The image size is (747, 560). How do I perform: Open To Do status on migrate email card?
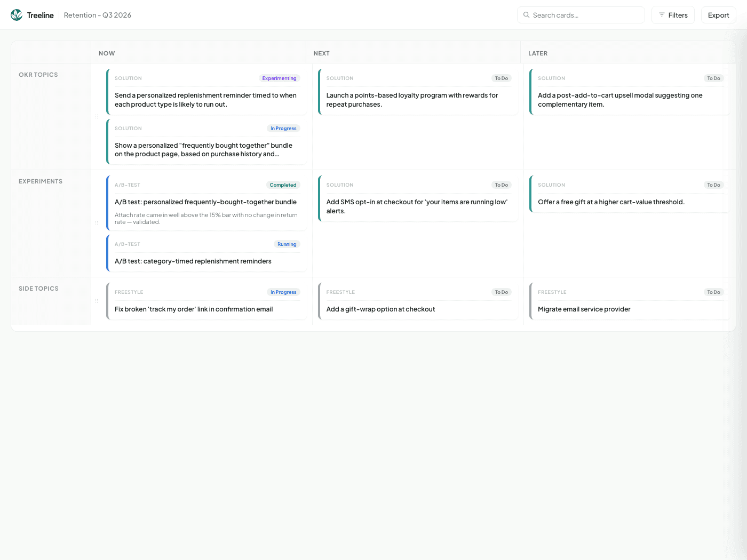[713, 292]
